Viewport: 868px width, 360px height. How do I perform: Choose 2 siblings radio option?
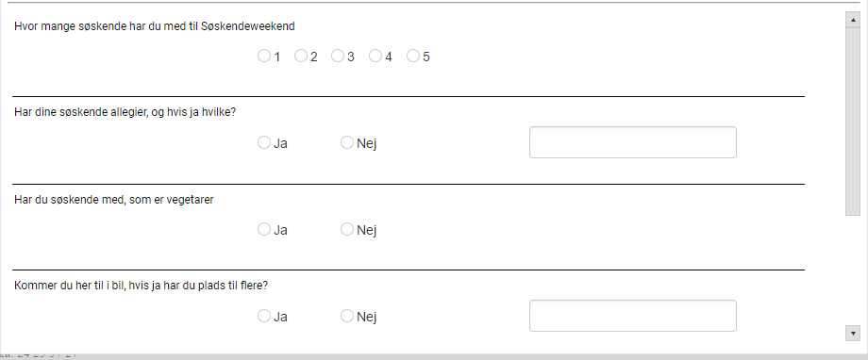pos(301,56)
